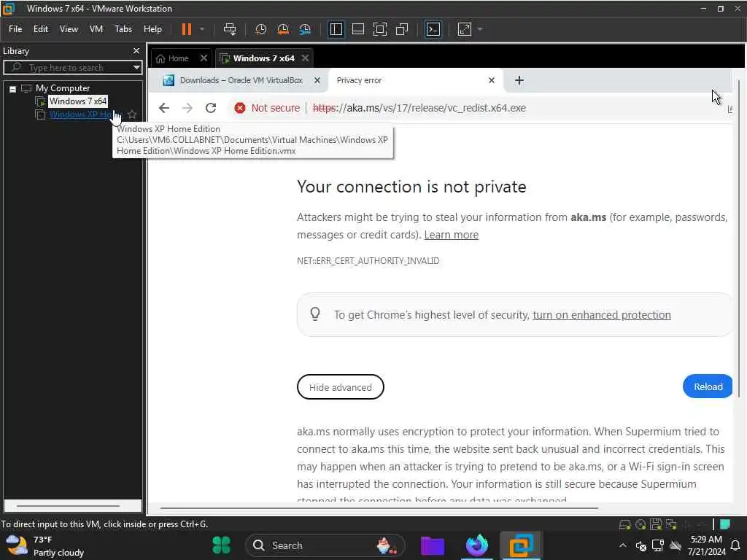This screenshot has height=560, width=747.
Task: Click the orange Suspend/pause VM button
Action: coord(186,29)
